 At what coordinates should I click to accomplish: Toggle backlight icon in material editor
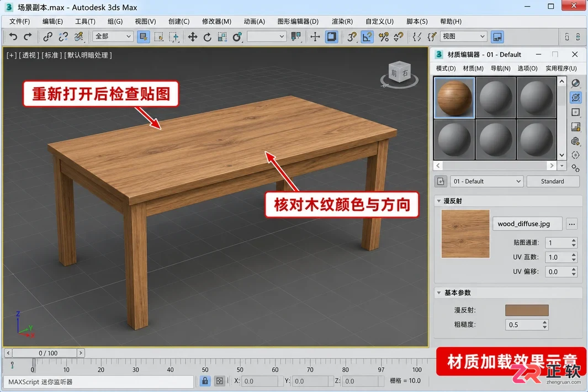point(575,98)
